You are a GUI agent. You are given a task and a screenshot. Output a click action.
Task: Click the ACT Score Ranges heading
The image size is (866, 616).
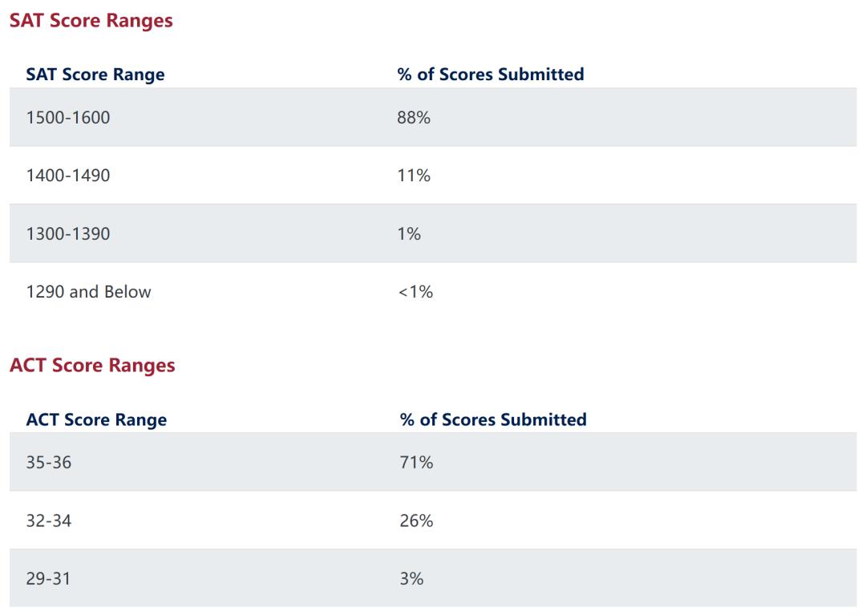92,366
